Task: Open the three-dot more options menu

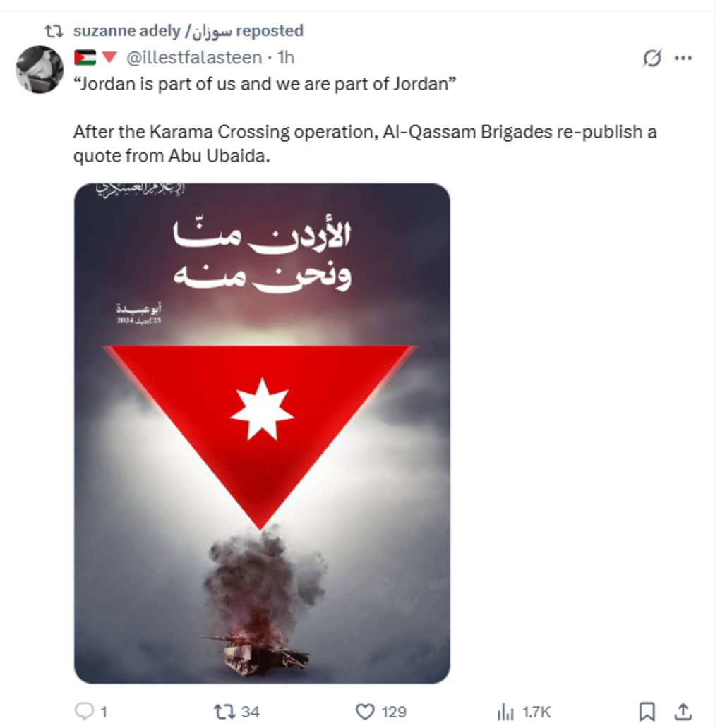Action: [x=683, y=58]
